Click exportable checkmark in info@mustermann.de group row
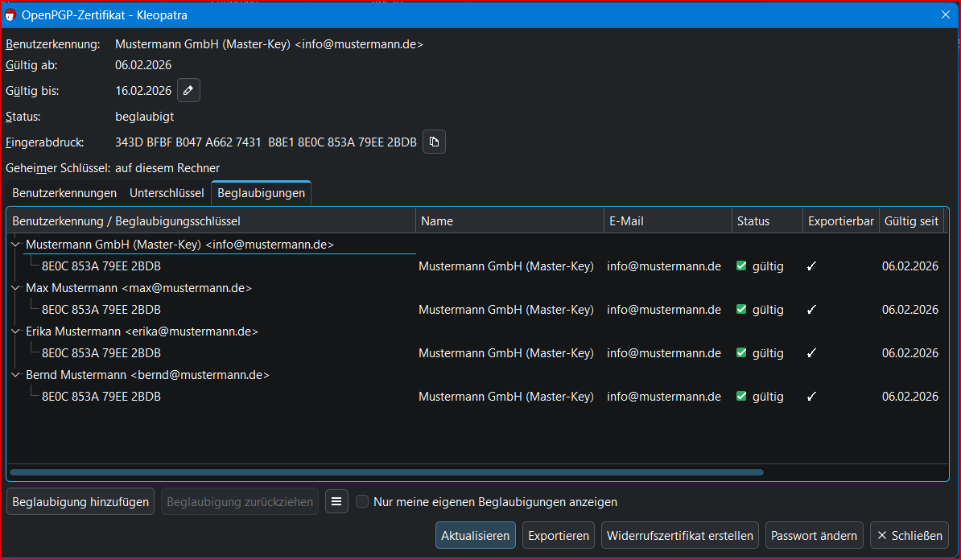This screenshot has width=961, height=560. pyautogui.click(x=811, y=266)
